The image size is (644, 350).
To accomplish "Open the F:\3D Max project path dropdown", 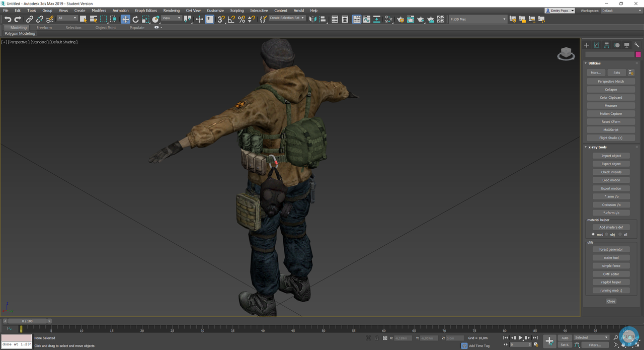I will click(478, 19).
